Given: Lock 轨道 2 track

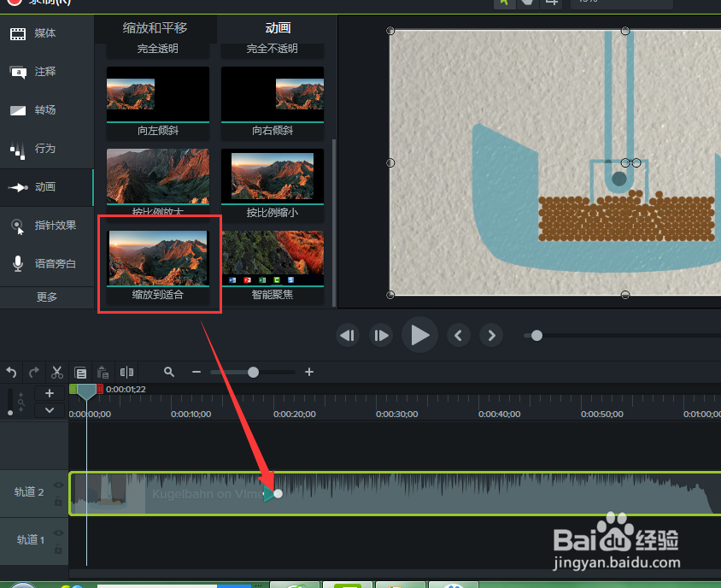Looking at the screenshot, I should coord(58,502).
